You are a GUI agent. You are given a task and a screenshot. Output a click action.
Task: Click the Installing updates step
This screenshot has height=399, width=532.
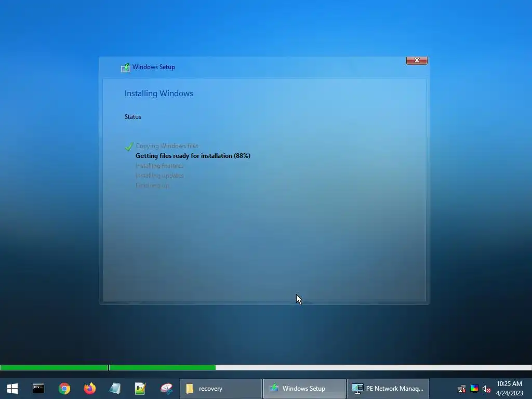point(159,176)
